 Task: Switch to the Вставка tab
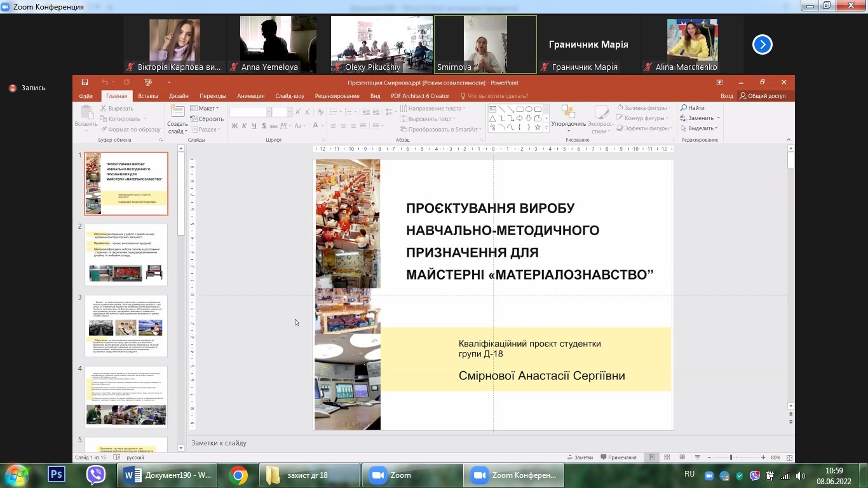(x=148, y=96)
